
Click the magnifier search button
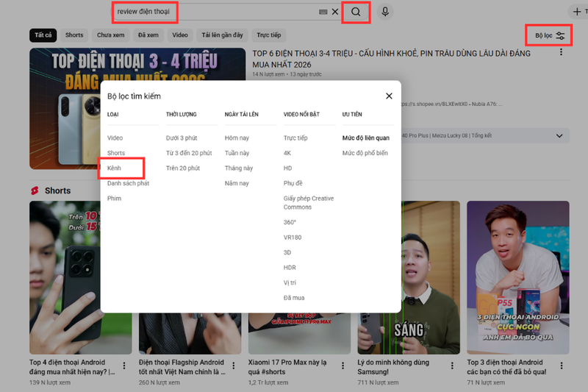[356, 12]
